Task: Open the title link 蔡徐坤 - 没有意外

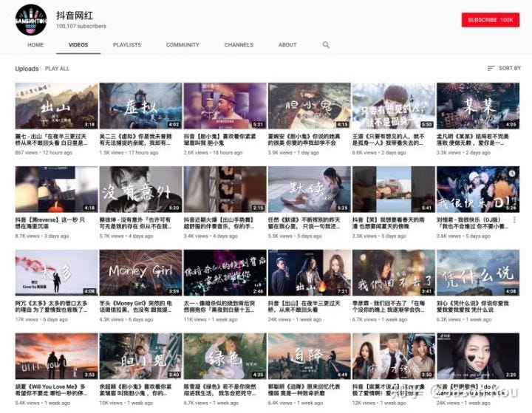Action: (x=136, y=223)
